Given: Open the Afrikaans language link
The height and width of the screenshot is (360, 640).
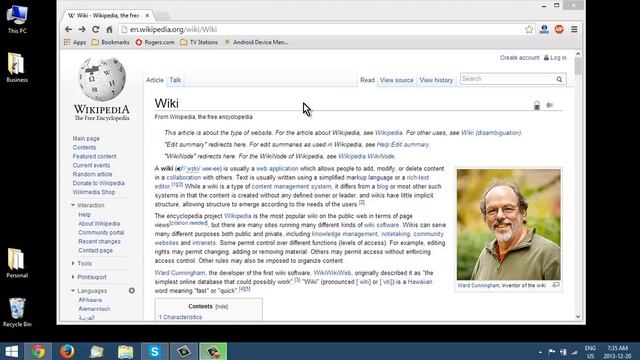Looking at the screenshot, I should pos(90,300).
